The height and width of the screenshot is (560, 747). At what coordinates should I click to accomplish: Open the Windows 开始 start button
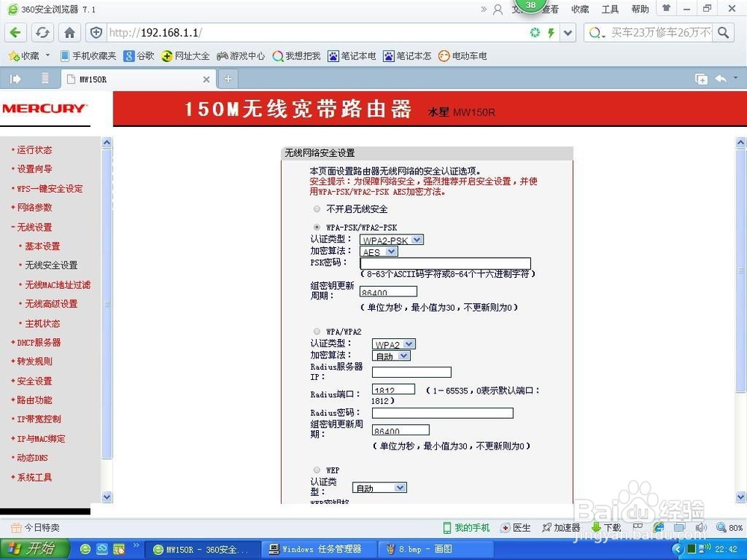click(34, 549)
